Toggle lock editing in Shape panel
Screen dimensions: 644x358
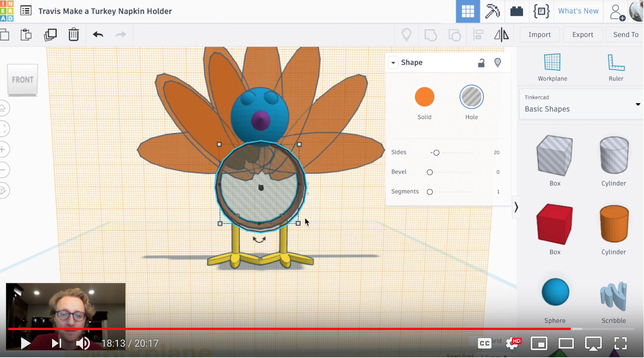pos(481,63)
